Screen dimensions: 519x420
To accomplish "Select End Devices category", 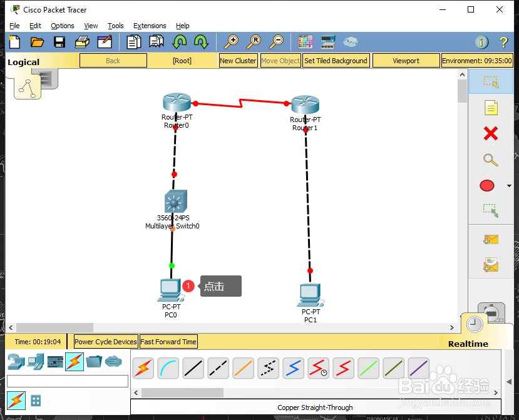I will 36,361.
